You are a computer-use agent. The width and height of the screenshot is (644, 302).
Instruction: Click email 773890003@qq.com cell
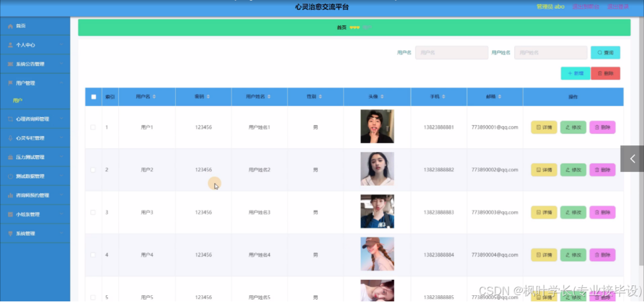tap(495, 212)
